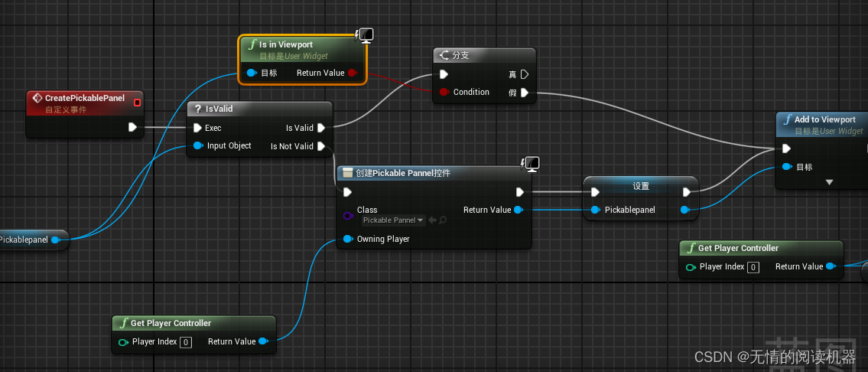Click exec input pin on create widget node
Screen dimensions: 868x372
[347, 192]
